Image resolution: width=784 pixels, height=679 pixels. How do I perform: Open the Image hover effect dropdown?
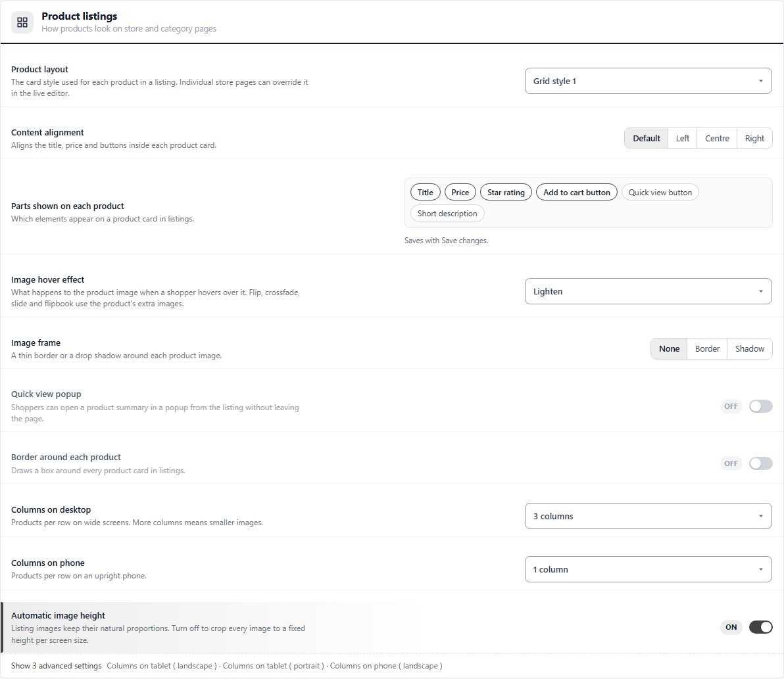[648, 291]
